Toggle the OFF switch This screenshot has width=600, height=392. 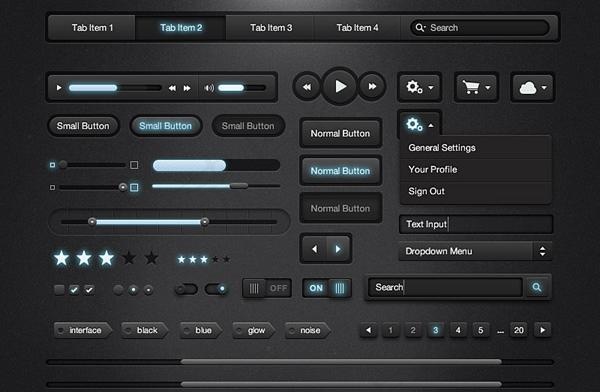pyautogui.click(x=267, y=288)
